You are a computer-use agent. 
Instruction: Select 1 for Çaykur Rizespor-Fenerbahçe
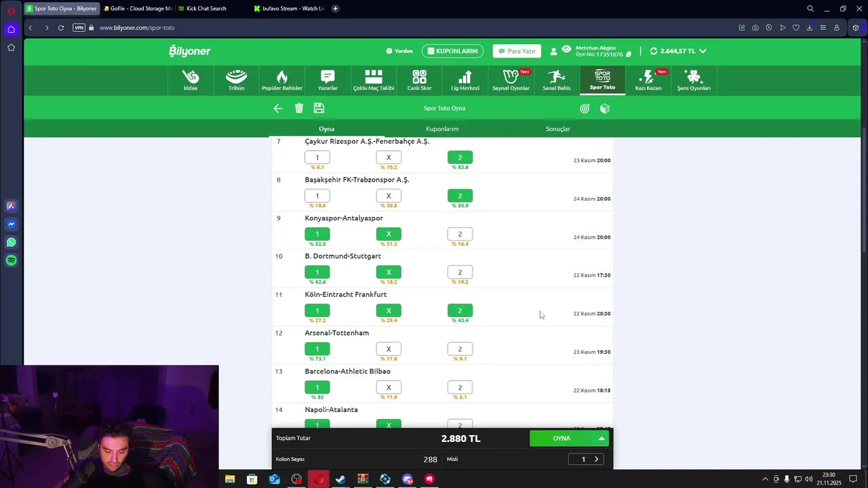coord(317,157)
